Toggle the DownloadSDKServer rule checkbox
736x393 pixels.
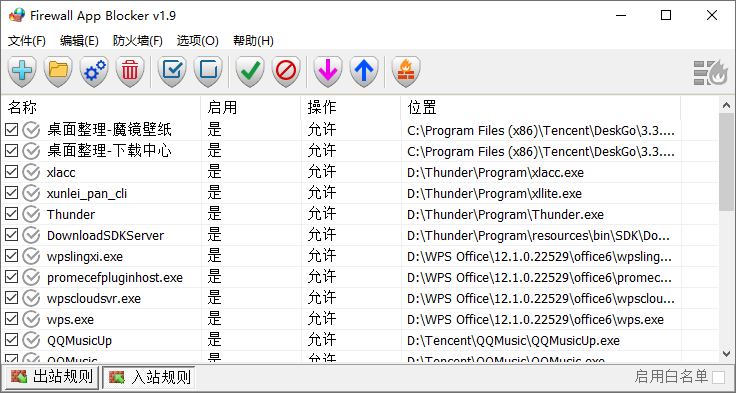pos(11,235)
